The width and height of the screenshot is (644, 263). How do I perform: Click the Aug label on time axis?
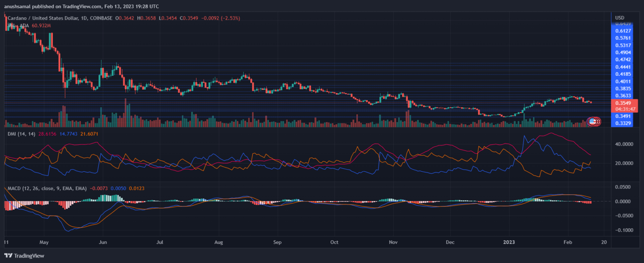click(x=219, y=242)
